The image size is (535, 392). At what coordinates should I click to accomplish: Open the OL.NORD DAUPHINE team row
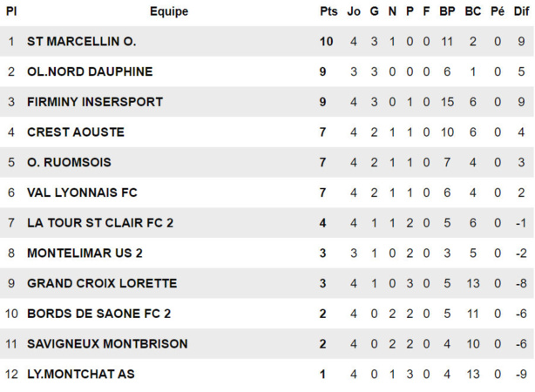90,71
